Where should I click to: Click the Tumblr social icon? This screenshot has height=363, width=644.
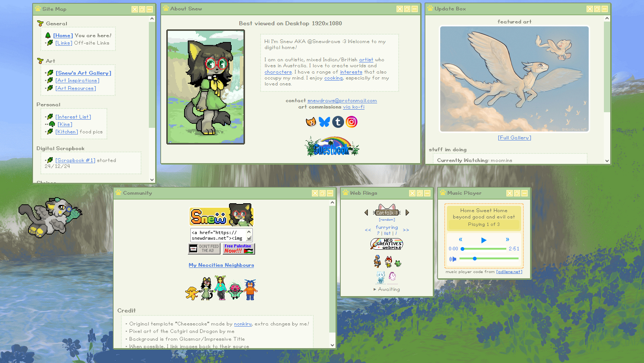[x=338, y=122]
